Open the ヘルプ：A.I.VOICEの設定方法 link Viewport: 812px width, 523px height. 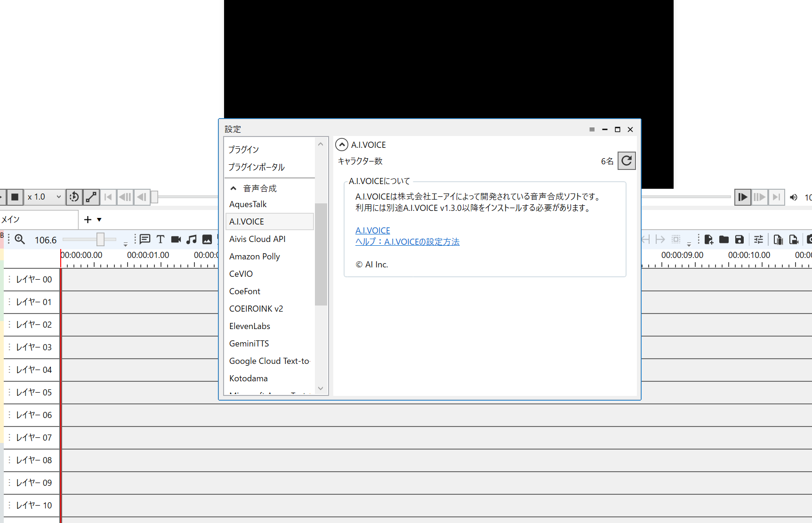tap(407, 242)
